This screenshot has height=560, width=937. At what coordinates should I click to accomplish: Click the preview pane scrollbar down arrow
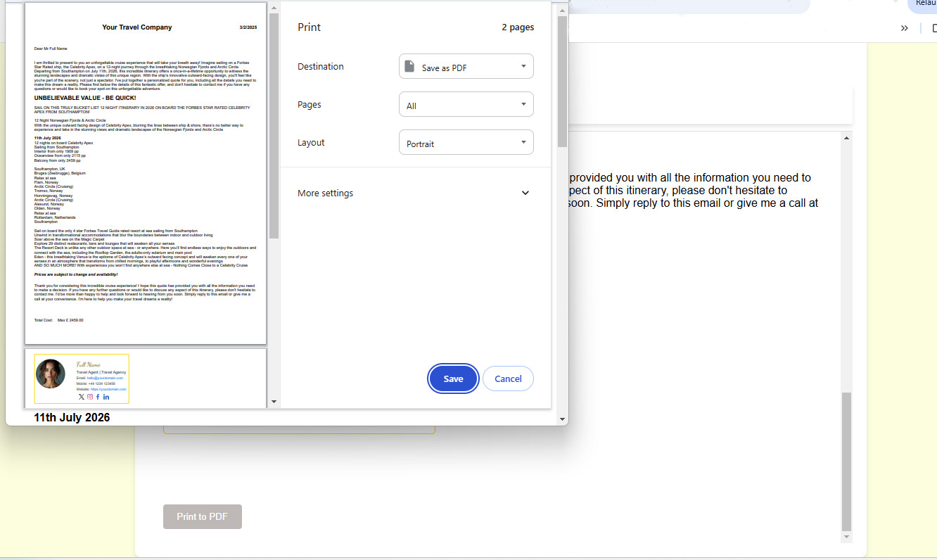[274, 402]
